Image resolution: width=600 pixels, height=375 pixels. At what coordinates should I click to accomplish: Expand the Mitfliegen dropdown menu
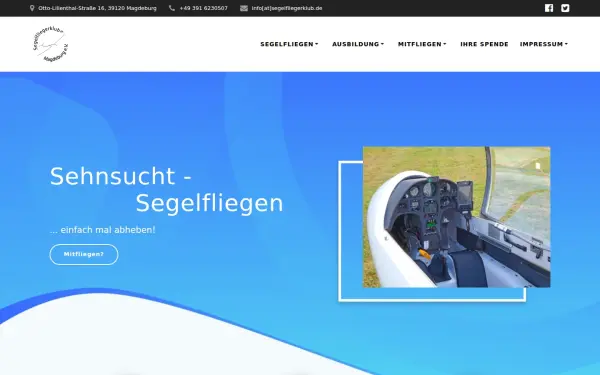pos(422,44)
